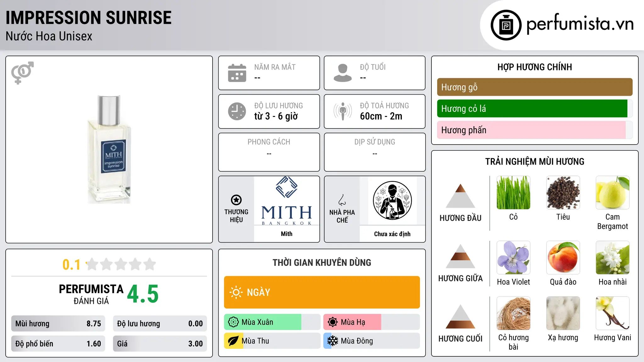Click the calendar icon beside Năm ra mắt

pyautogui.click(x=237, y=73)
